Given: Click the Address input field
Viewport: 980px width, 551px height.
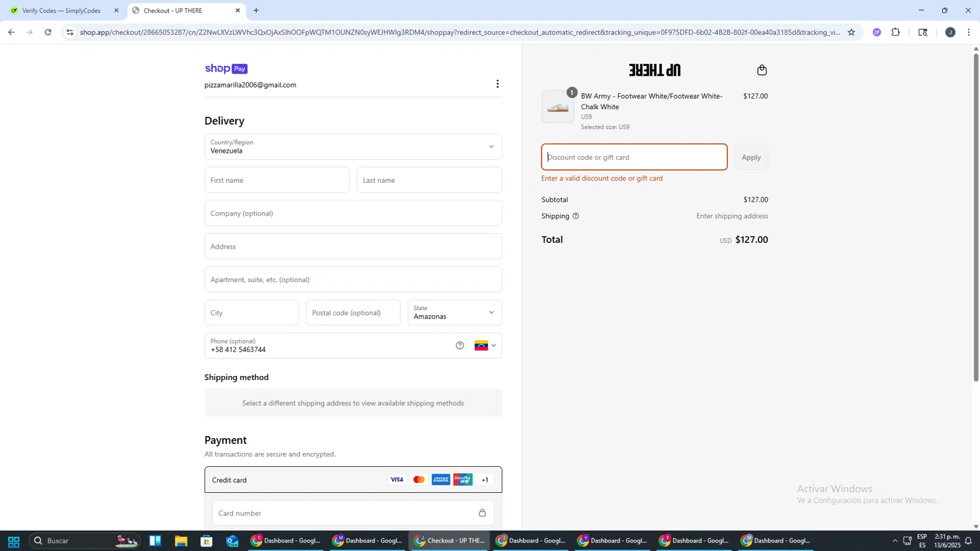Looking at the screenshot, I should click(353, 247).
